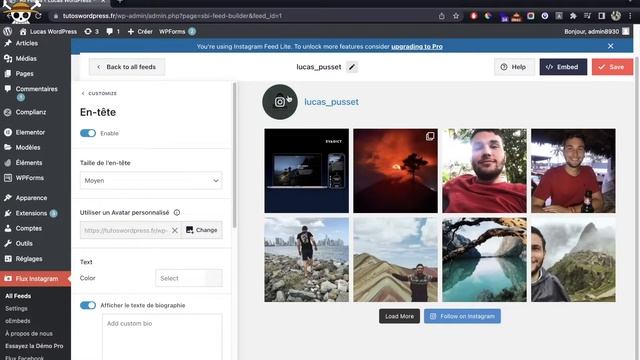Click the upgrading to Pro link

(x=417, y=47)
